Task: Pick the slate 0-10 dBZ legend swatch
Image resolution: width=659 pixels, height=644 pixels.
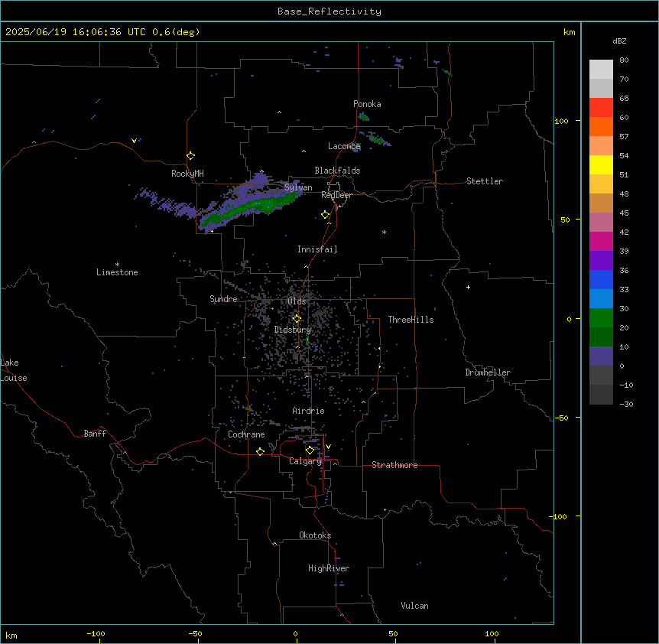Action: coord(601,356)
